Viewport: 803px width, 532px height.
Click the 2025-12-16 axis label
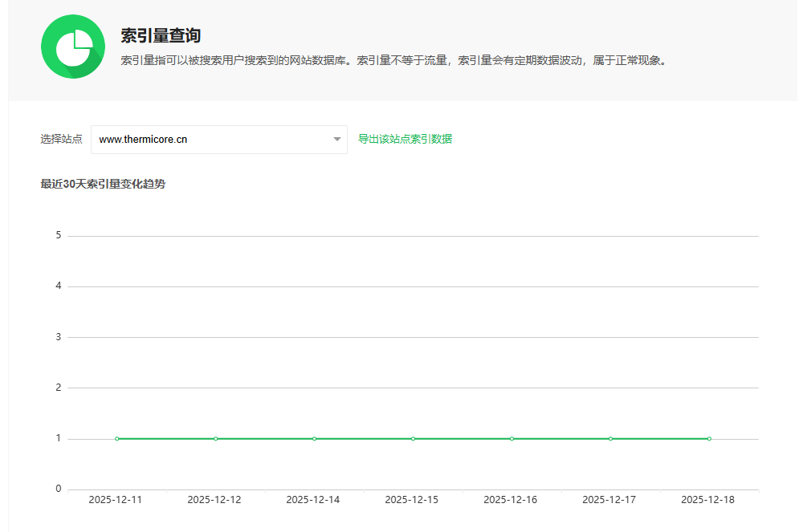(511, 500)
